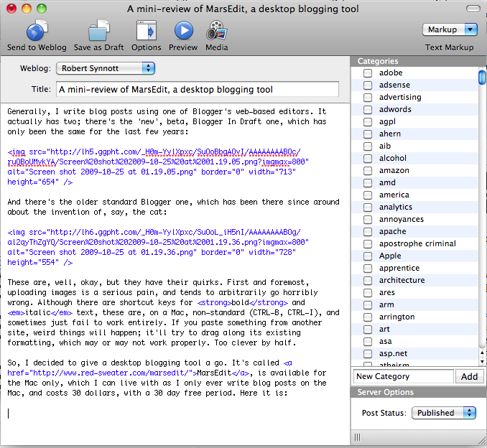Image resolution: width=487 pixels, height=448 pixels.
Task: Select the Apple category checkbox
Action: pyautogui.click(x=368, y=256)
